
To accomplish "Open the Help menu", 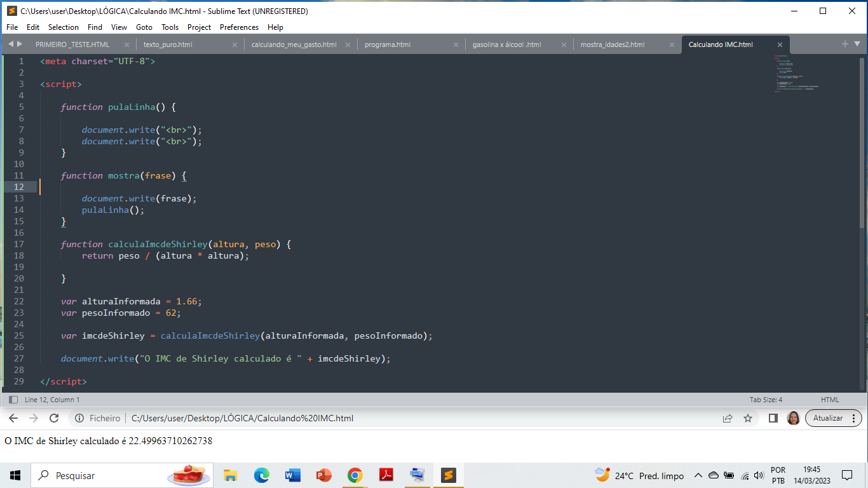I will pos(275,27).
